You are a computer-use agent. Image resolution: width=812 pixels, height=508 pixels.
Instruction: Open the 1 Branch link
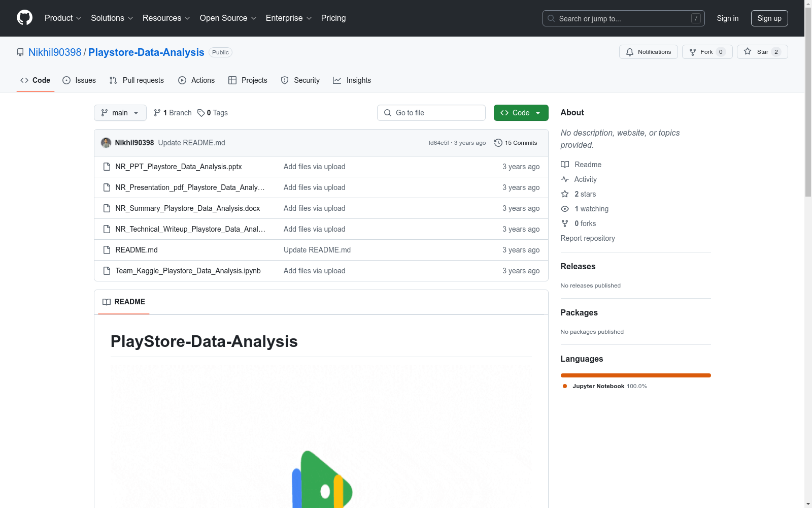tap(173, 113)
